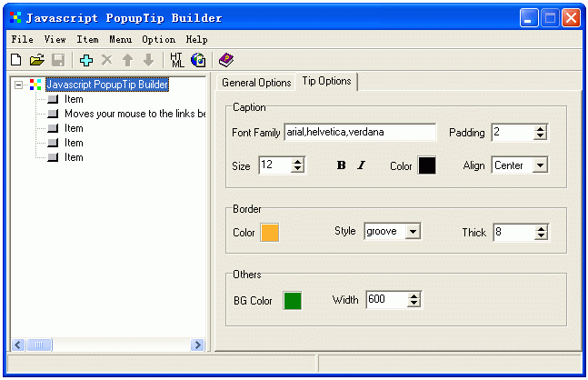Select 'Moves your mouse to the links' item
This screenshot has height=380, width=588.
tap(135, 114)
